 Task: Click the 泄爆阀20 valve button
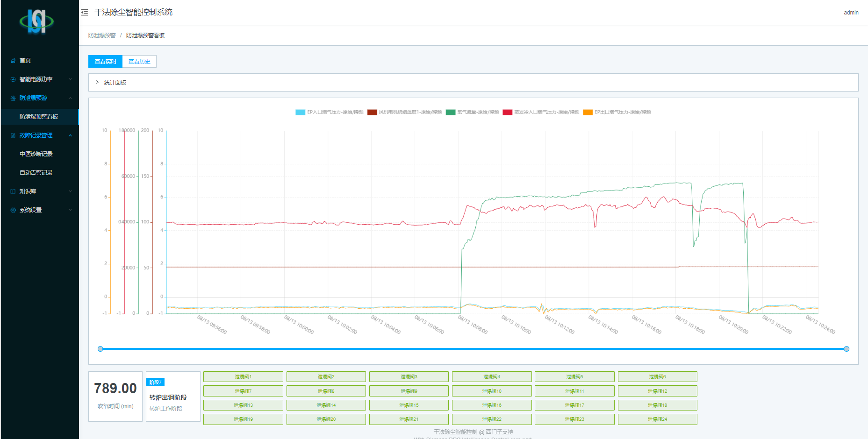(326, 419)
